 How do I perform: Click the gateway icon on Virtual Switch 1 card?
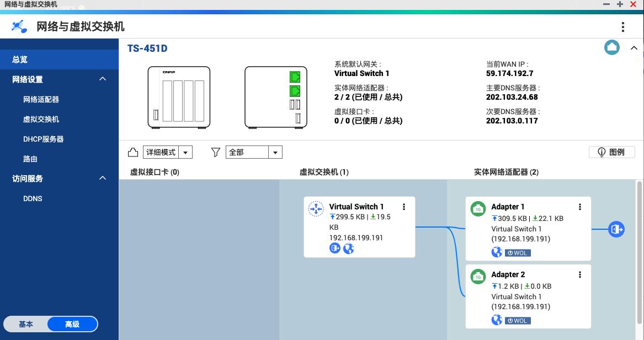335,248
